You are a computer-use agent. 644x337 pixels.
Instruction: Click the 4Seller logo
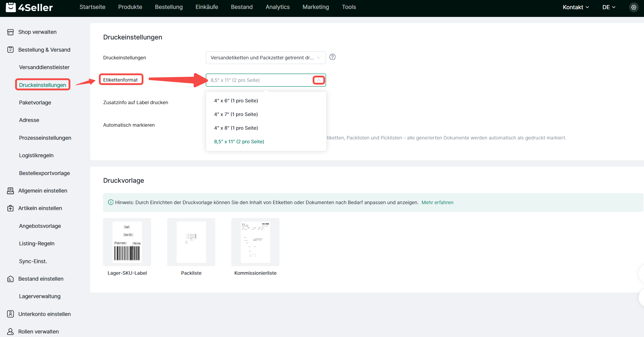29,7
